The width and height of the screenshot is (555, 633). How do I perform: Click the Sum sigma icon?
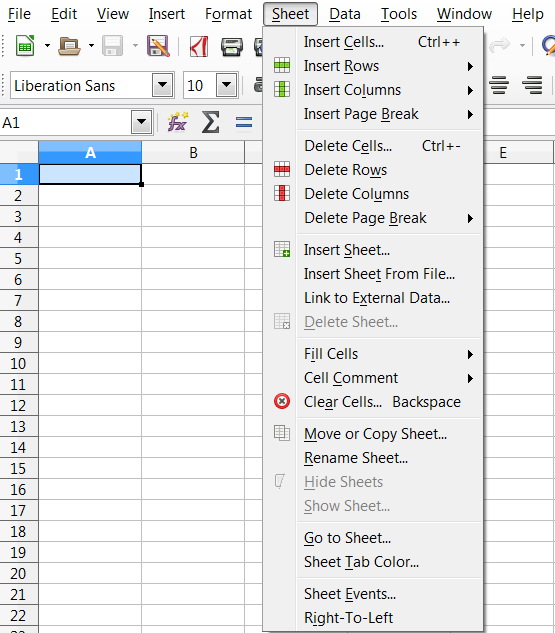coord(211,122)
